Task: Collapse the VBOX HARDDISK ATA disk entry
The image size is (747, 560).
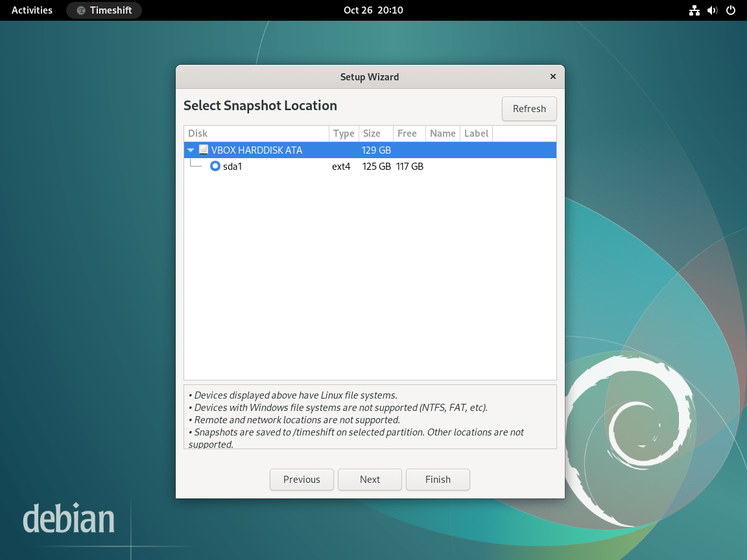Action: pos(190,150)
